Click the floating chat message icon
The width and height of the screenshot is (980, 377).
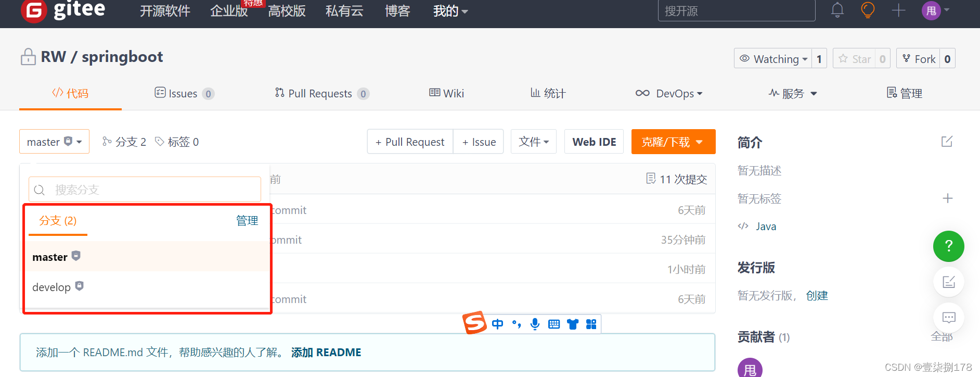[x=949, y=317]
